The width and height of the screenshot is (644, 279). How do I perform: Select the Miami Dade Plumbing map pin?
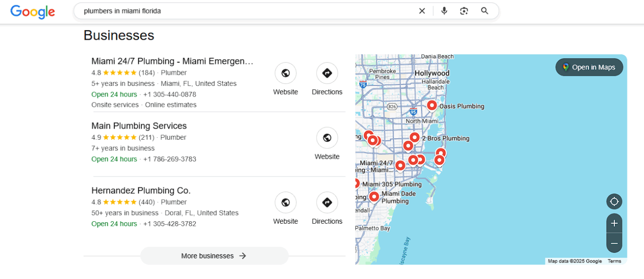374,197
